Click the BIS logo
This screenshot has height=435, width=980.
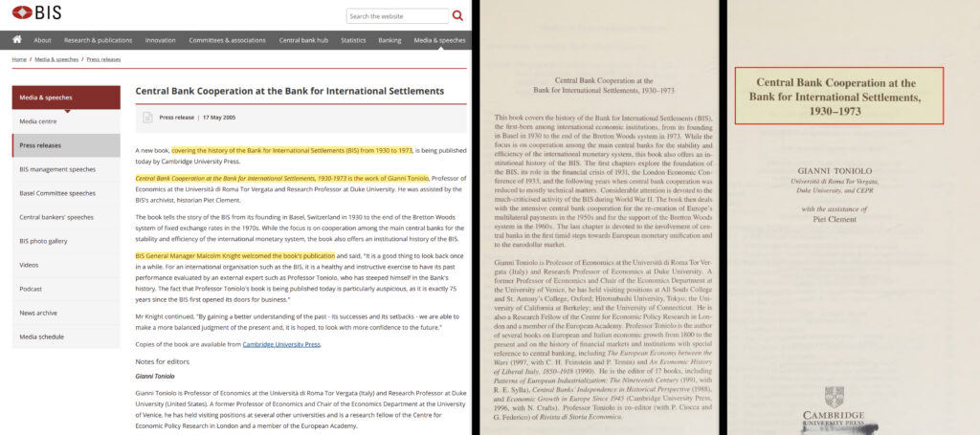(36, 11)
